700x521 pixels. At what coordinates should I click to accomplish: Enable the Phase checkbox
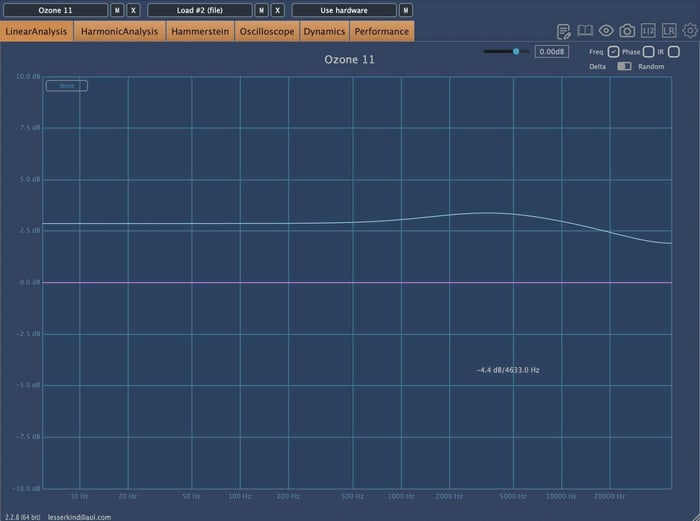tap(648, 52)
